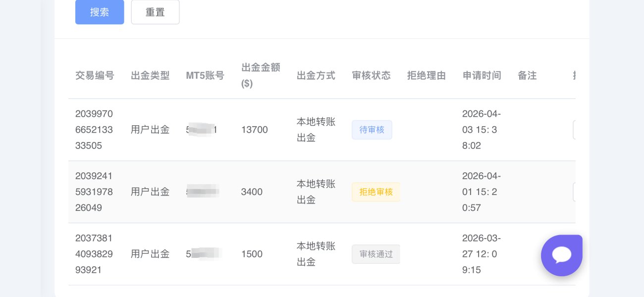The width and height of the screenshot is (644, 297).
Task: Click the 待审核 status tag
Action: tap(372, 130)
